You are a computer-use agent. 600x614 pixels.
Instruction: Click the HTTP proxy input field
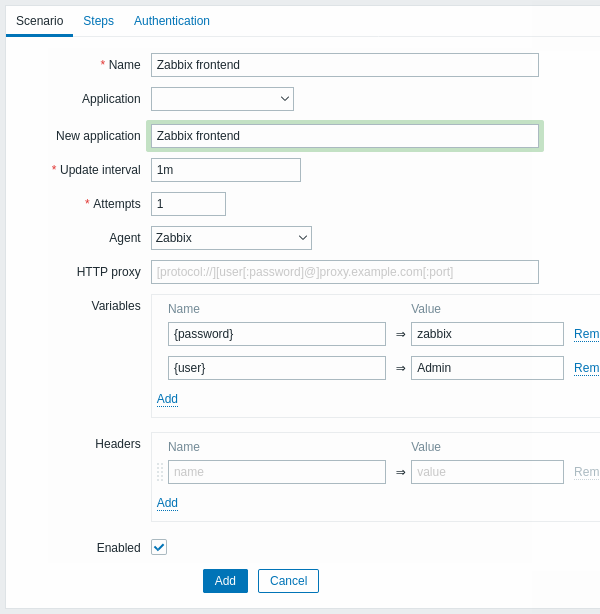[x=345, y=272]
